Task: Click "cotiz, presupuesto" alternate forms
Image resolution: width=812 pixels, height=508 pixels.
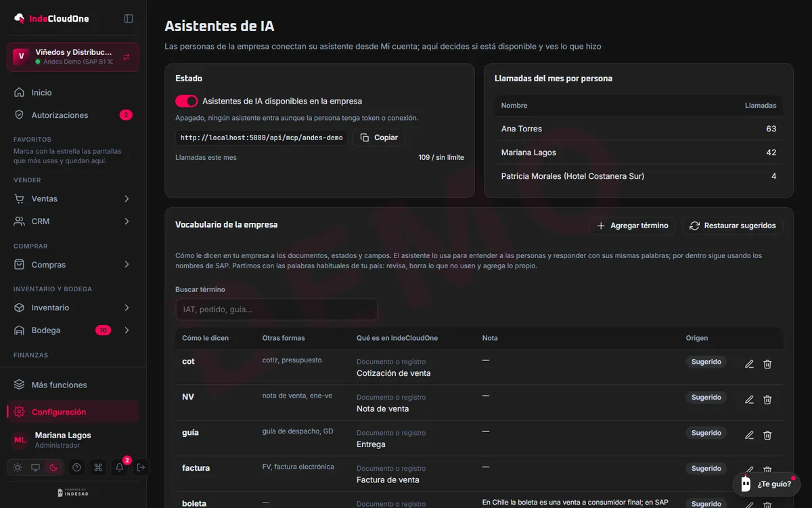Action: (x=292, y=360)
